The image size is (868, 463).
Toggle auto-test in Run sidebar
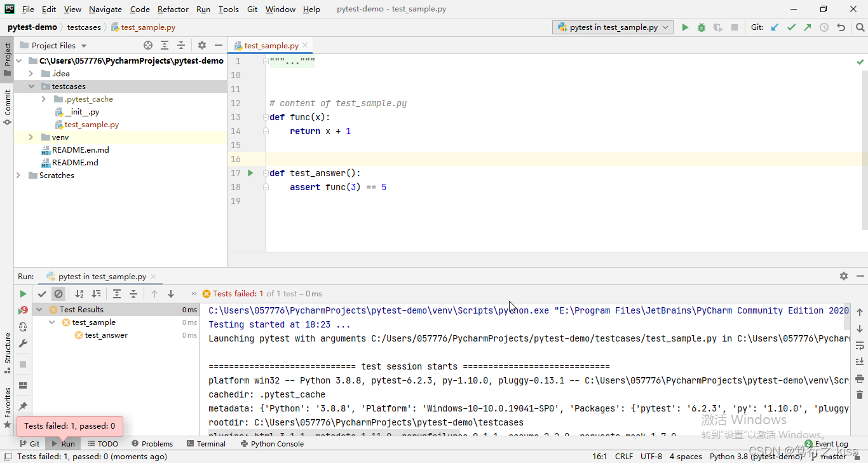23,327
